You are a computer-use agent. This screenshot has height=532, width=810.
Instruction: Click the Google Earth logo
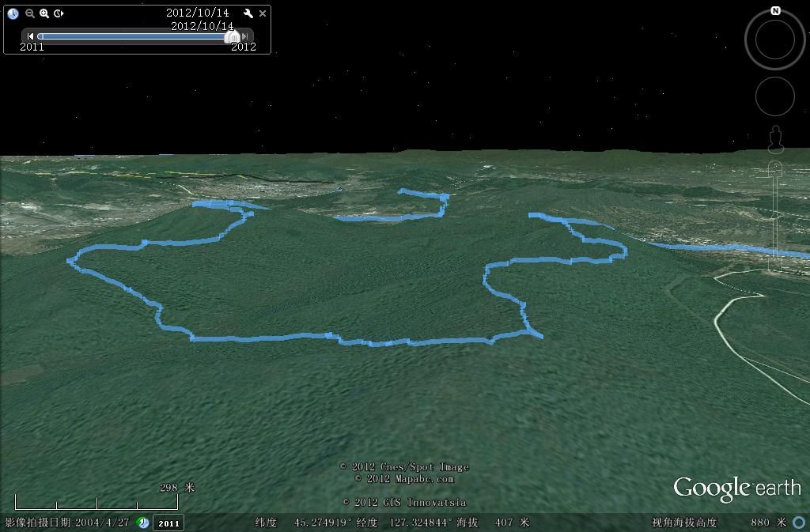[736, 489]
